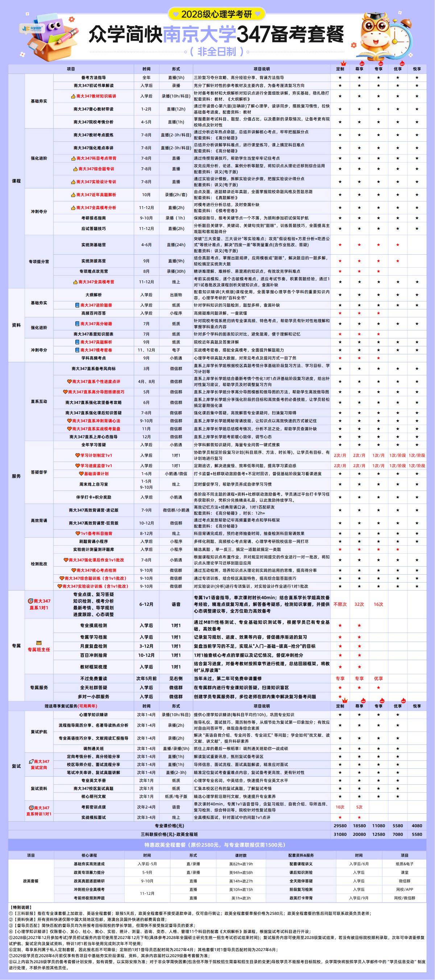
Task: Click heart icon beside 南大347直系实战模考复盘
Action: coord(69,429)
